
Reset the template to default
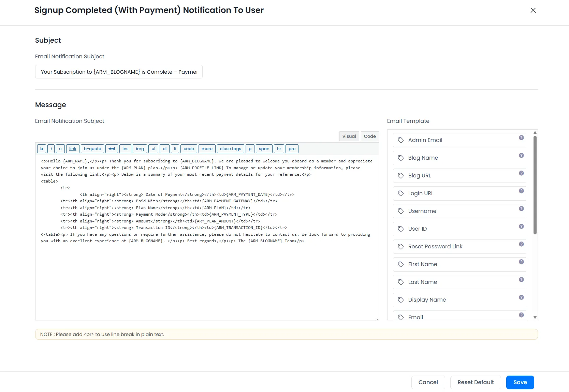click(x=475, y=382)
